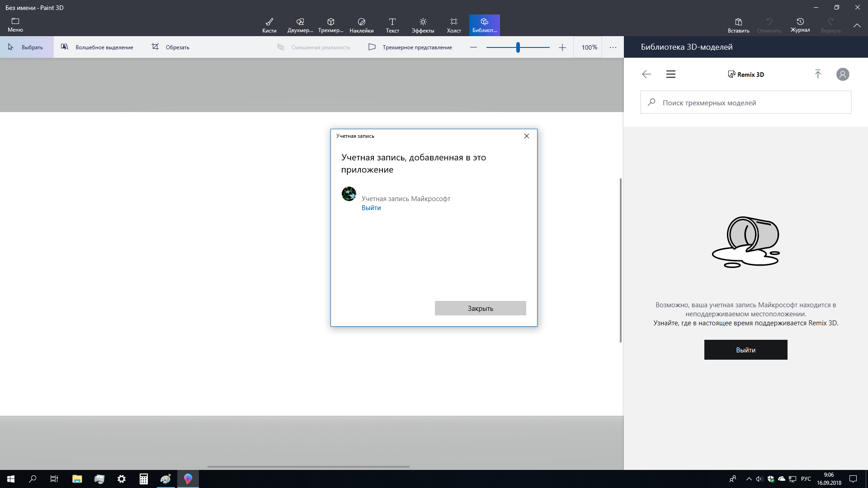Adjust the zoom slider handle
This screenshot has height=488, width=868.
[518, 47]
